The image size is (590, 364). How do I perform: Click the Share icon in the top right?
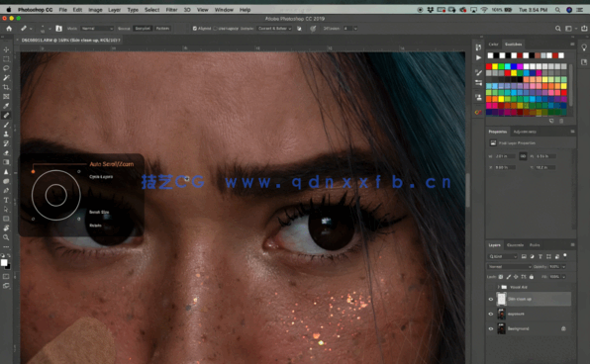584,29
